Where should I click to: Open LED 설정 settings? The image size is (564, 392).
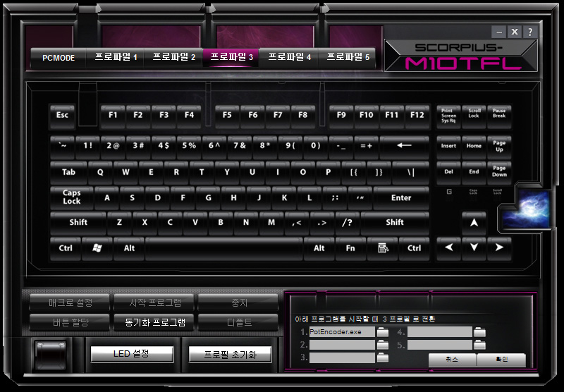tap(132, 354)
